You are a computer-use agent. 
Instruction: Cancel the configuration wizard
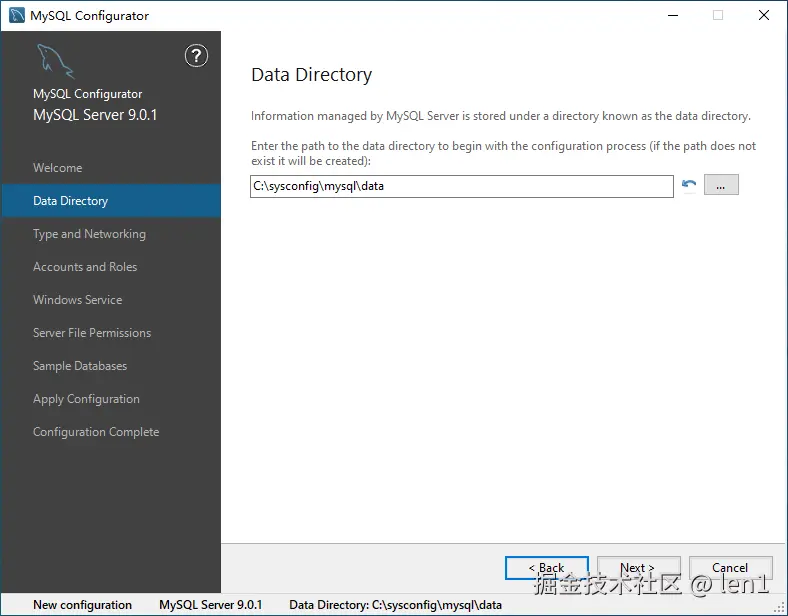[x=730, y=568]
